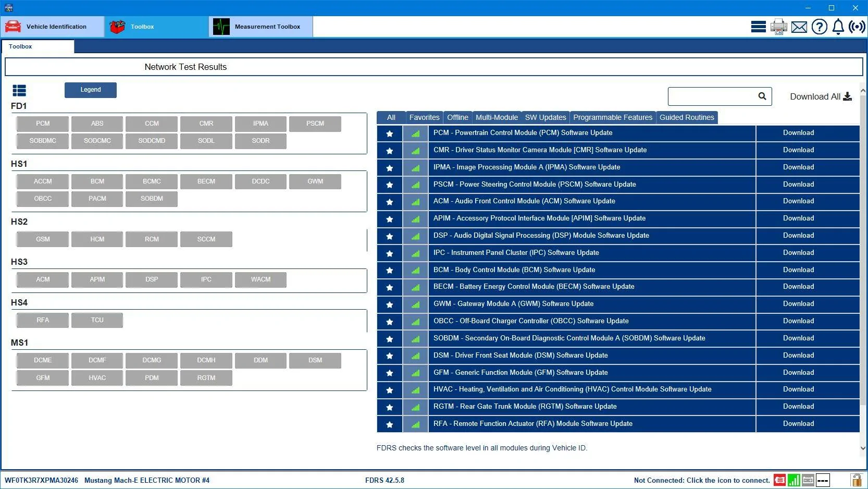Click the signal icon on SOBDM row
Viewport: 868px width, 489px height.
415,339
